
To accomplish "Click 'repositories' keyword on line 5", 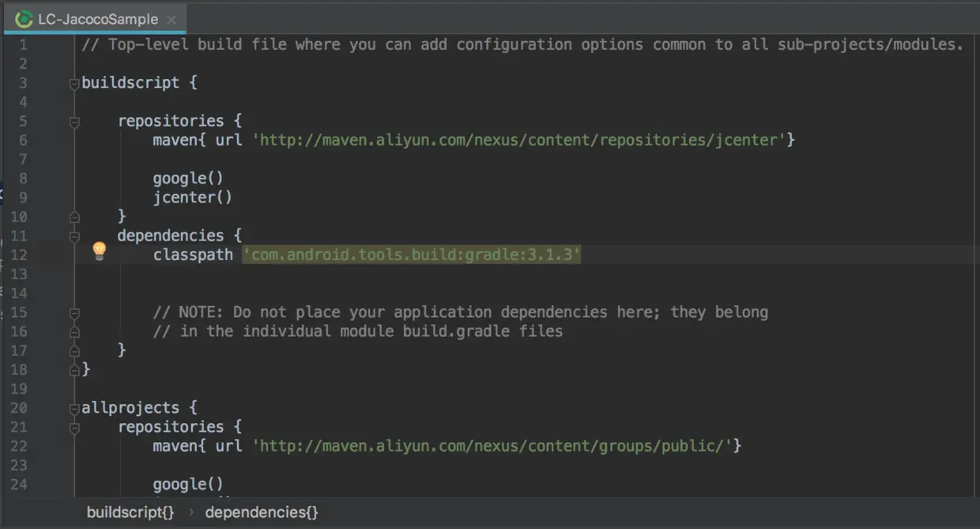I will click(171, 121).
